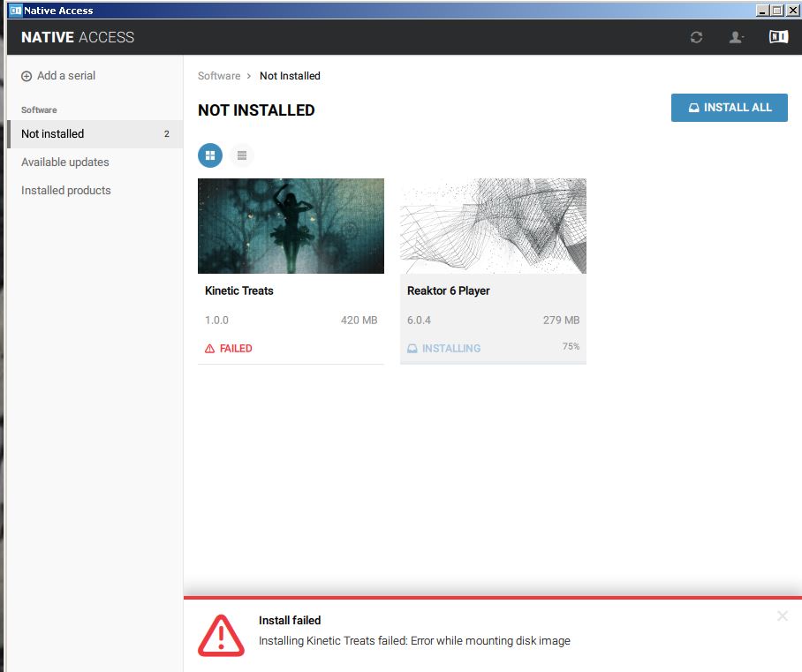Image resolution: width=802 pixels, height=672 pixels.
Task: Click the Kinetic Treats thumbnail image
Action: pyautogui.click(x=291, y=226)
